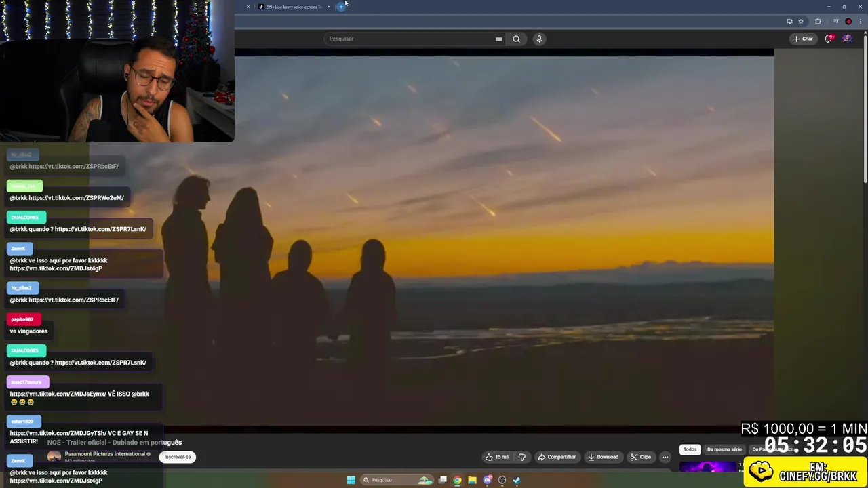Close the Joe Keery voice echoes tab

coord(329,7)
